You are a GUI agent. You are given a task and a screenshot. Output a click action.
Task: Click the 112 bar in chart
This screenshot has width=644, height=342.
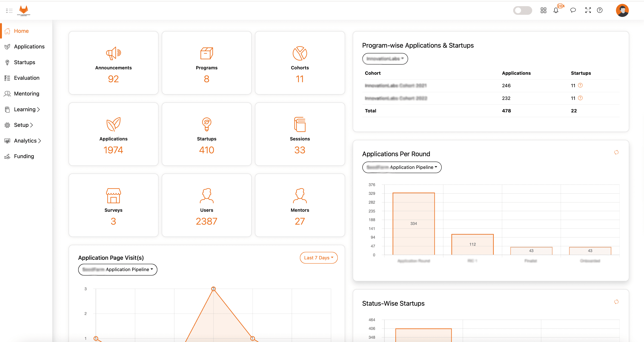pos(472,245)
